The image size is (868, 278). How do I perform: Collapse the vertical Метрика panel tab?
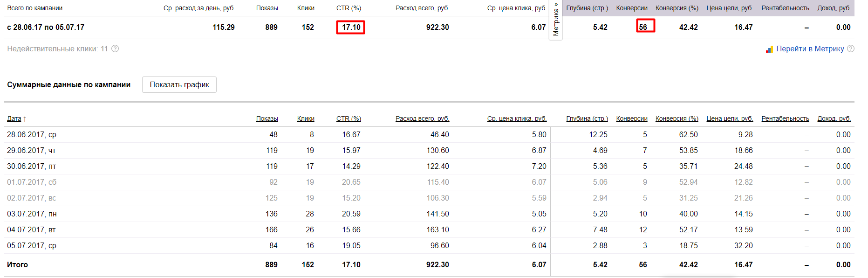tap(556, 20)
